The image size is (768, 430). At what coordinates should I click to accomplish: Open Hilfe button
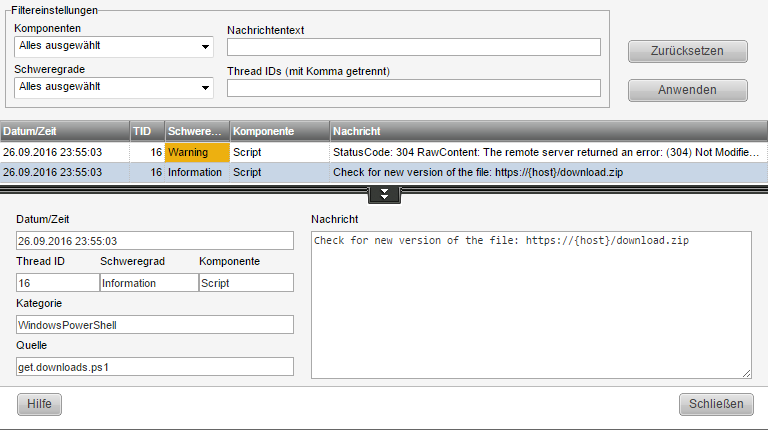click(39, 405)
